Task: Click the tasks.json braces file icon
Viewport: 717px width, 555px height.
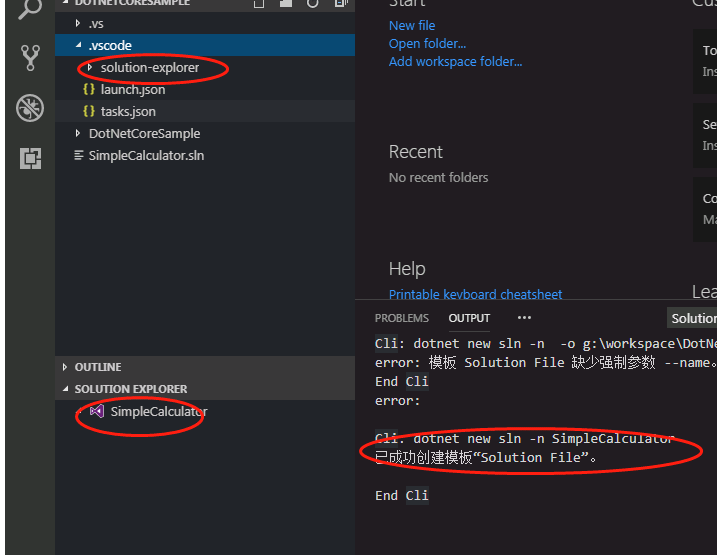Action: pos(89,112)
